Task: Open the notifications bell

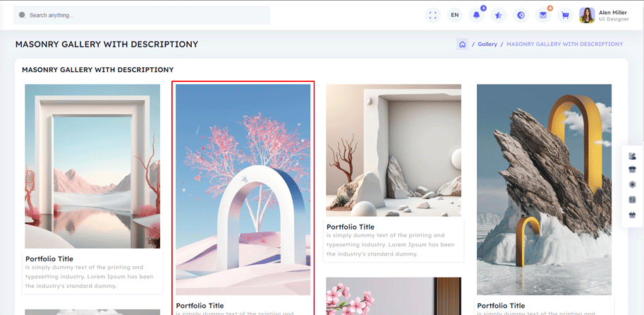Action: pos(477,15)
